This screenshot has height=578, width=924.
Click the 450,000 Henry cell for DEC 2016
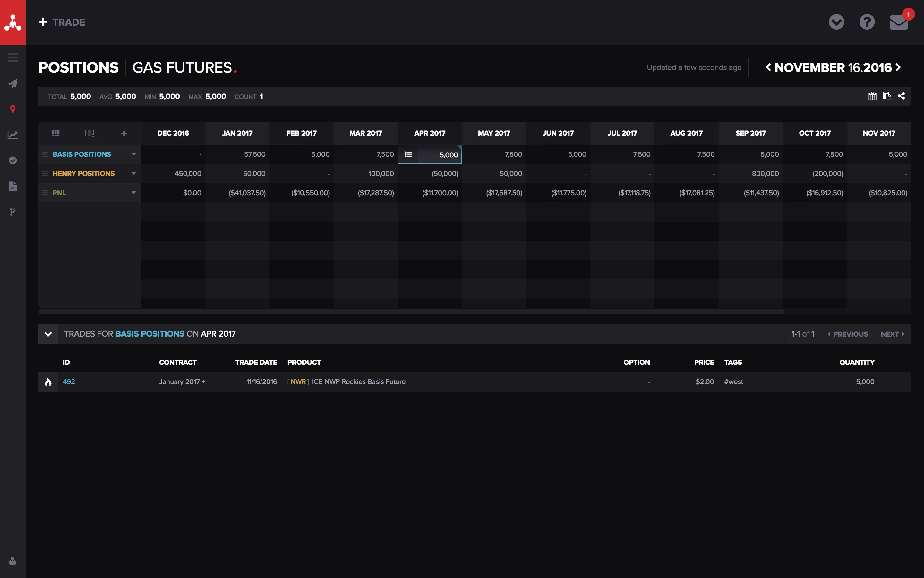pos(173,173)
